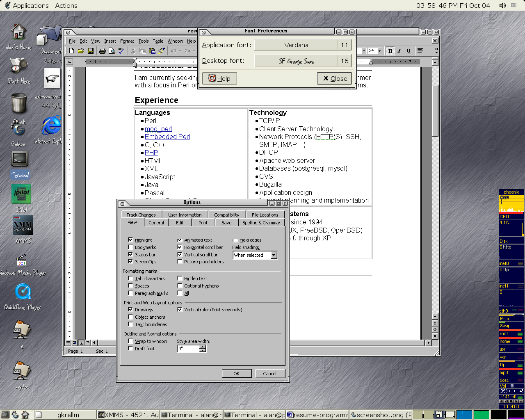Enable the Bookmarks checkbox
The height and width of the screenshot is (420, 525).
[x=131, y=247]
